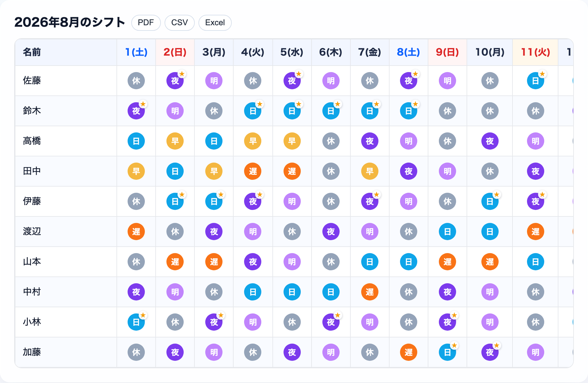
Task: Export the shift table as Excel
Action: [x=215, y=23]
